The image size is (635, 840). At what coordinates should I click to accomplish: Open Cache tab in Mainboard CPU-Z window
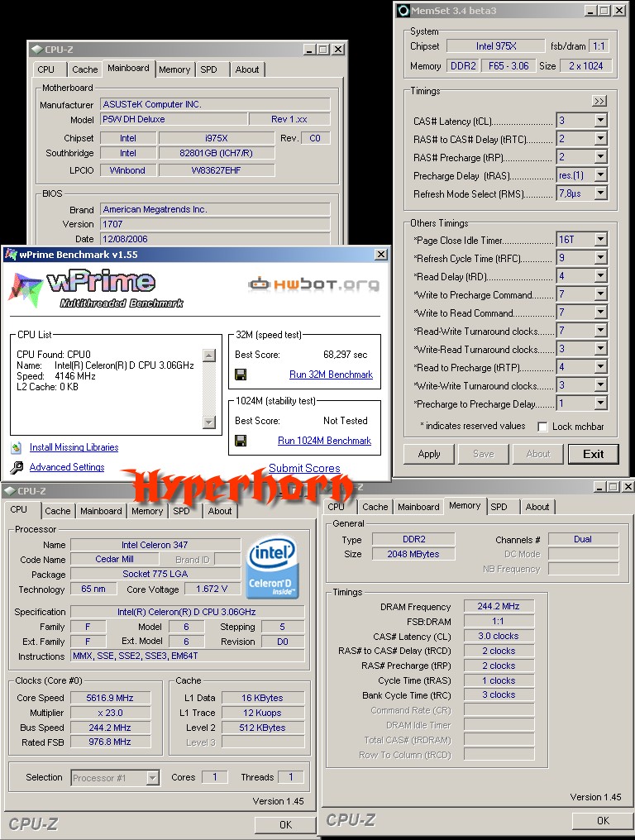(84, 69)
